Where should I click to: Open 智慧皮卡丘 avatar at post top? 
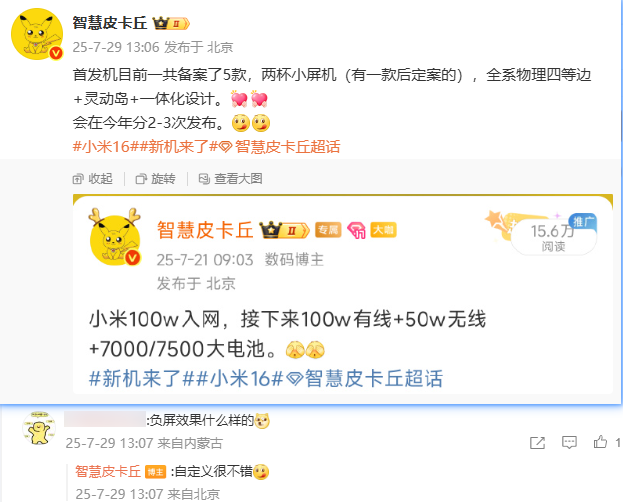coord(37,34)
